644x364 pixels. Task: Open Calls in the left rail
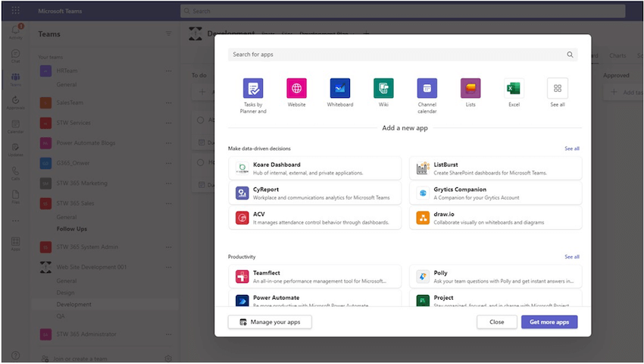point(16,173)
